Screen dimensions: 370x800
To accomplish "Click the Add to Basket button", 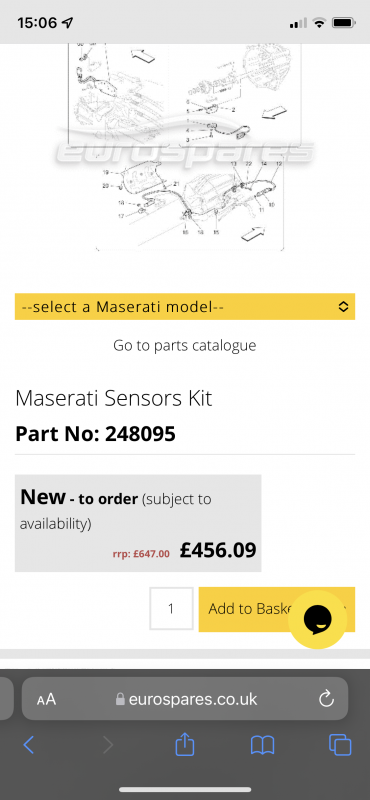I will pos(277,609).
